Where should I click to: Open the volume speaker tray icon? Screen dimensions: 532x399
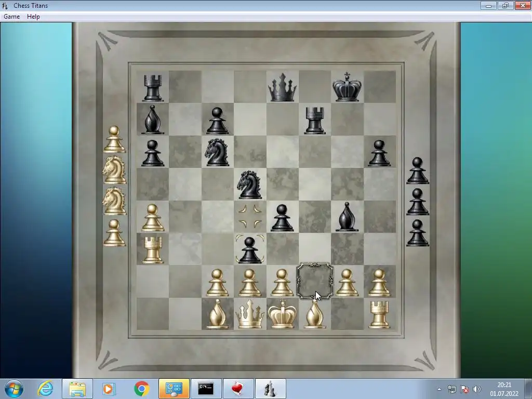pos(477,389)
